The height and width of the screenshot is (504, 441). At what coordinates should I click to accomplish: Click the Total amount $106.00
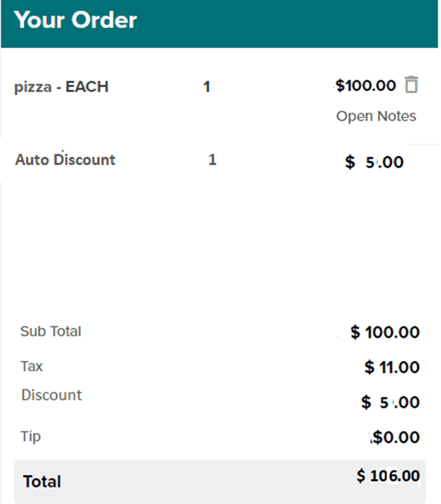tap(388, 476)
